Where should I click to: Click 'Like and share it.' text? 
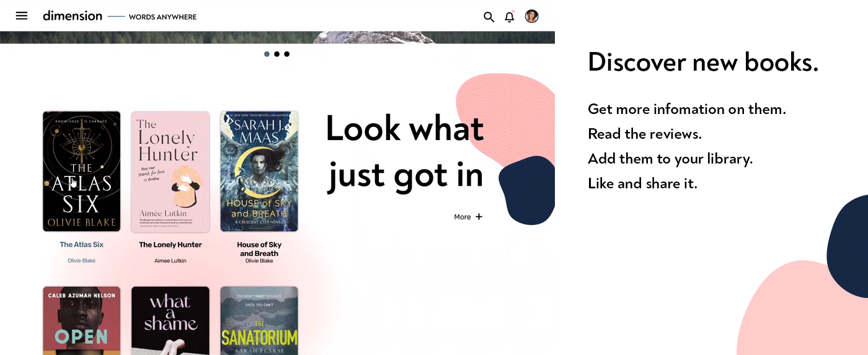642,183
